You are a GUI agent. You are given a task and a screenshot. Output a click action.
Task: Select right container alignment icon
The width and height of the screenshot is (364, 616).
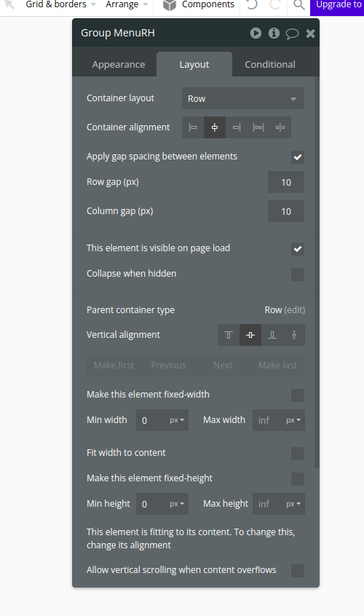coord(237,127)
